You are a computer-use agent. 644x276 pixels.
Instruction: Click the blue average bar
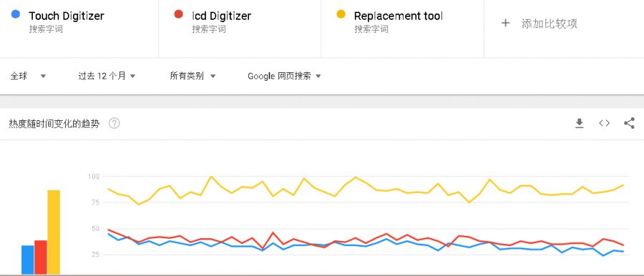28,260
